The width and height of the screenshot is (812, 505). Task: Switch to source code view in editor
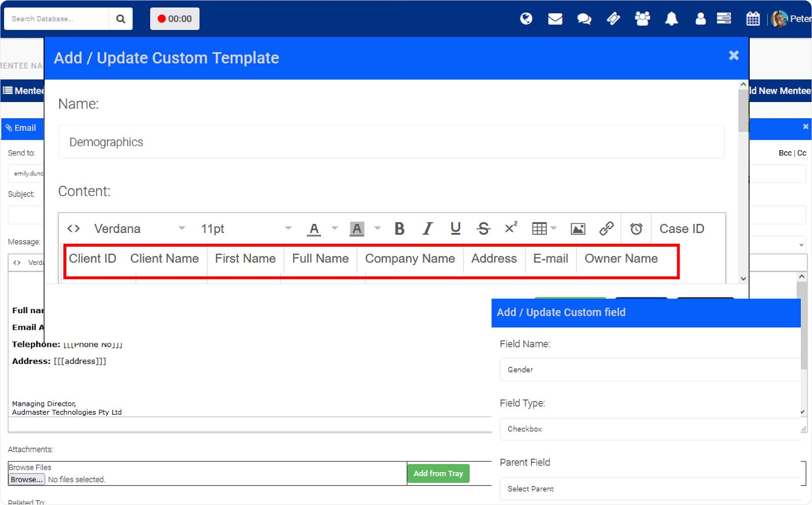(x=73, y=228)
